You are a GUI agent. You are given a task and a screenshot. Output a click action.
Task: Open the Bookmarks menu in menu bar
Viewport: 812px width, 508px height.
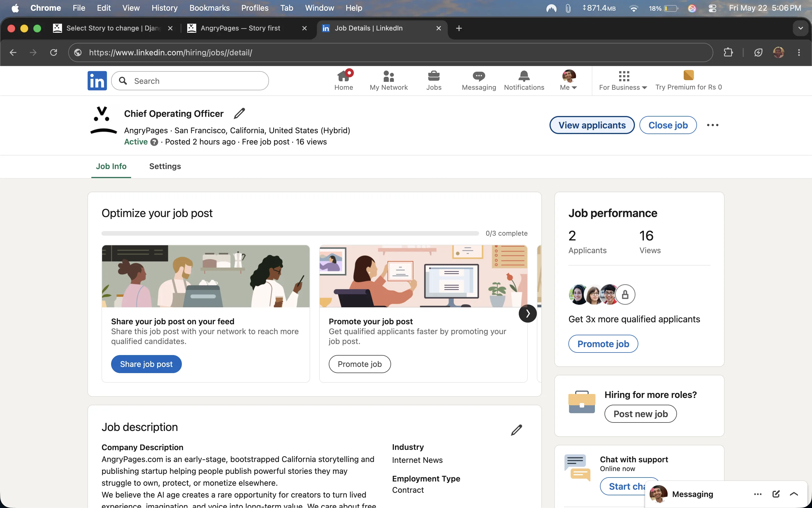tap(209, 8)
